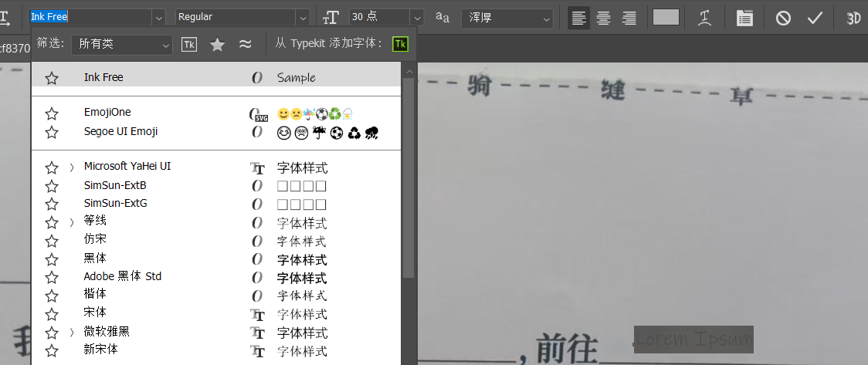Expand the 等线 font family
Image resolution: width=868 pixels, height=365 pixels.
click(71, 222)
